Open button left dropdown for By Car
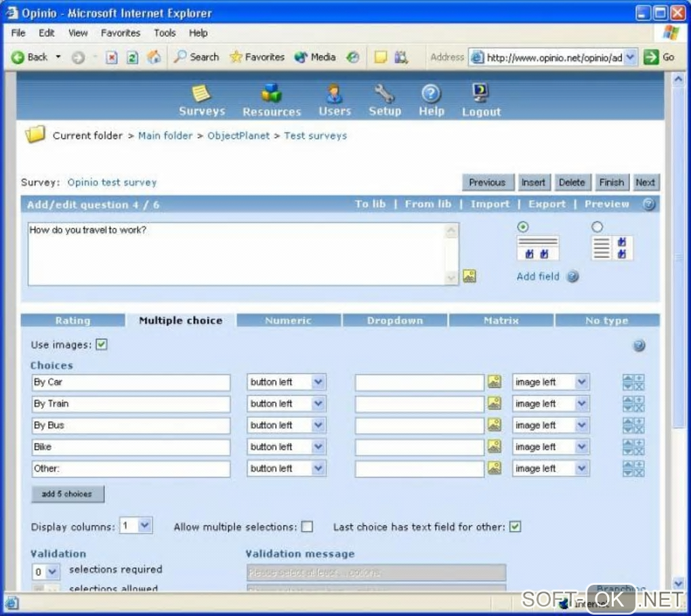 pyautogui.click(x=287, y=382)
